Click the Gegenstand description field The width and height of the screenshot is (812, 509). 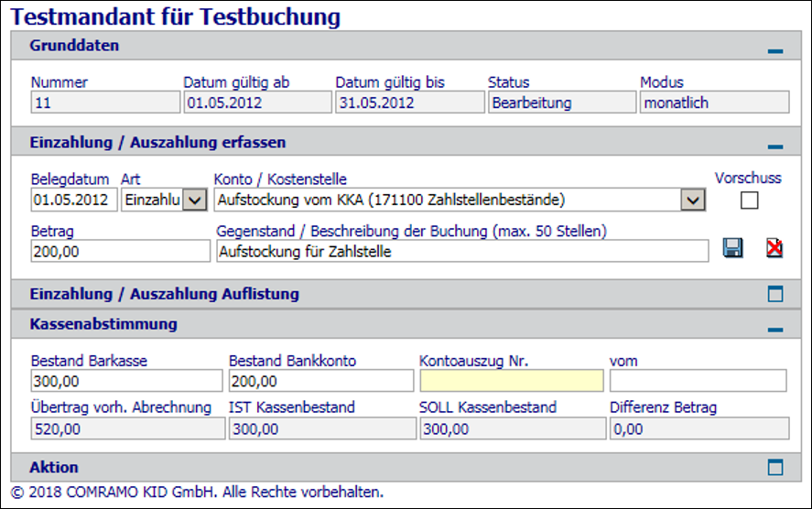pos(462,251)
